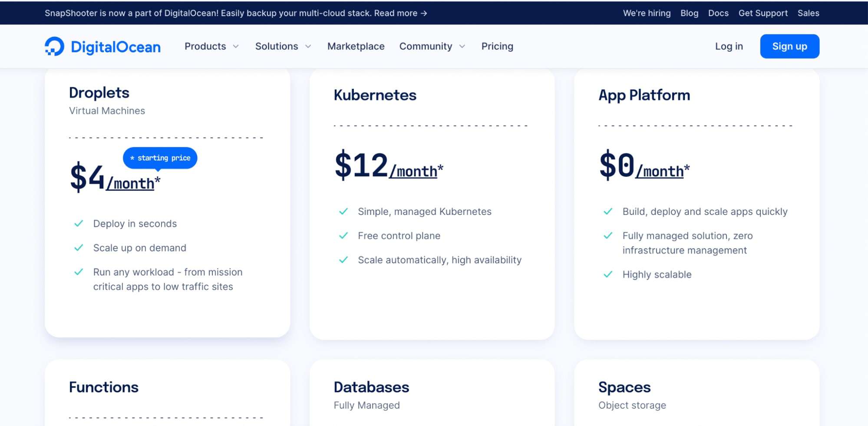Open the Pricing page
This screenshot has height=426, width=868.
(x=497, y=46)
